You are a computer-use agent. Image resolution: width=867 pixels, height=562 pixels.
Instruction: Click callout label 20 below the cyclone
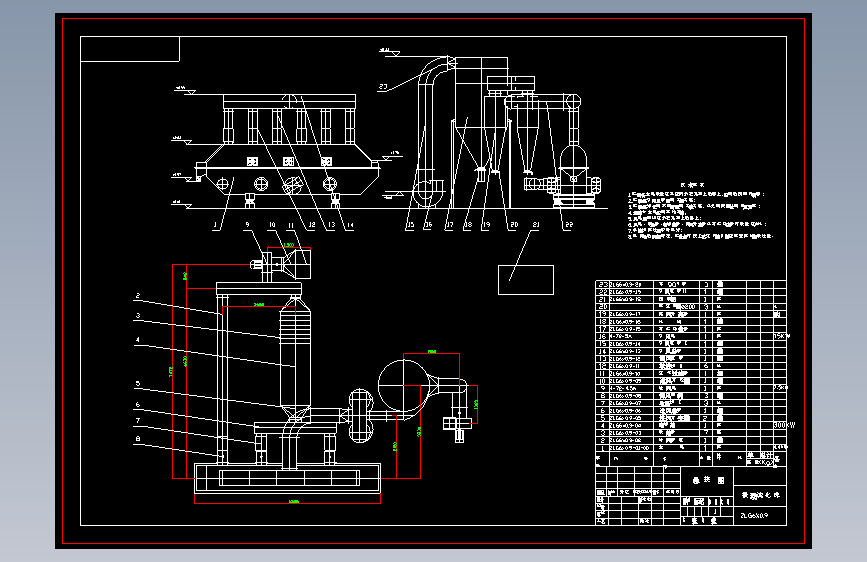coord(514,225)
